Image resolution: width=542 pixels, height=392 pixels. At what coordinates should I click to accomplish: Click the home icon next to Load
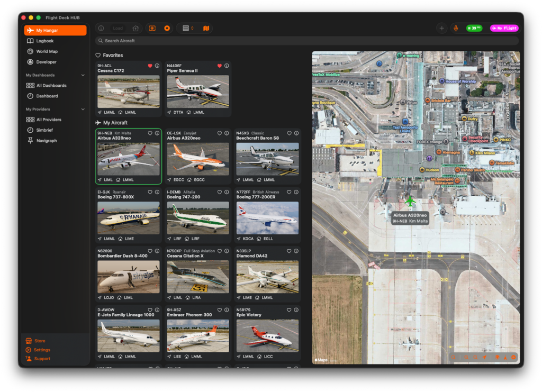[135, 28]
